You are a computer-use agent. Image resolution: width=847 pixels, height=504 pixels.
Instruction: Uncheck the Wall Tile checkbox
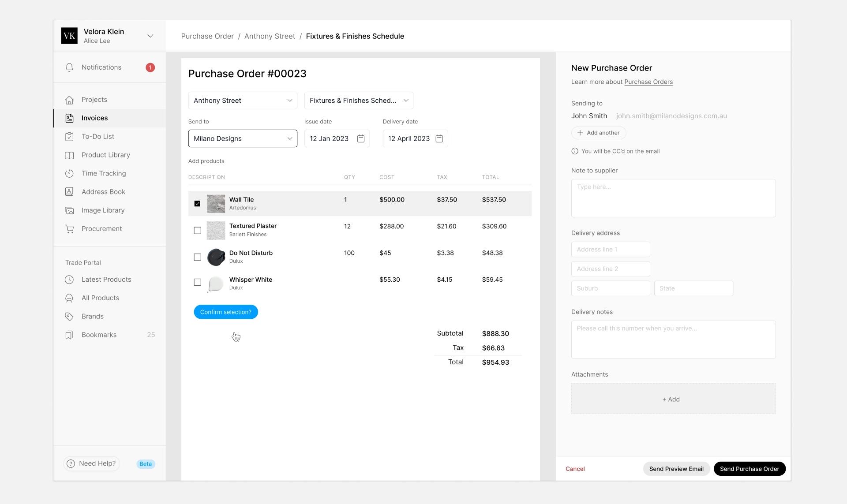197,204
